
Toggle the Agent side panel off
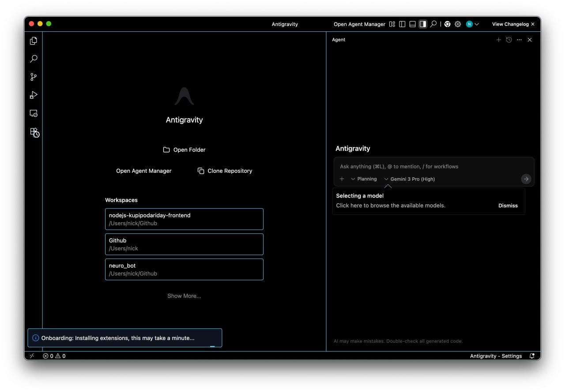tap(423, 24)
